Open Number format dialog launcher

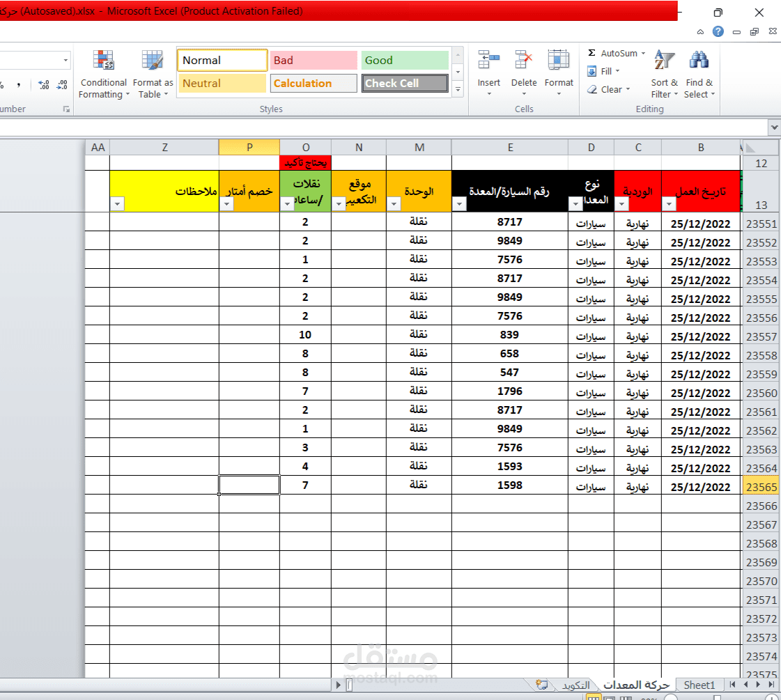pos(66,109)
